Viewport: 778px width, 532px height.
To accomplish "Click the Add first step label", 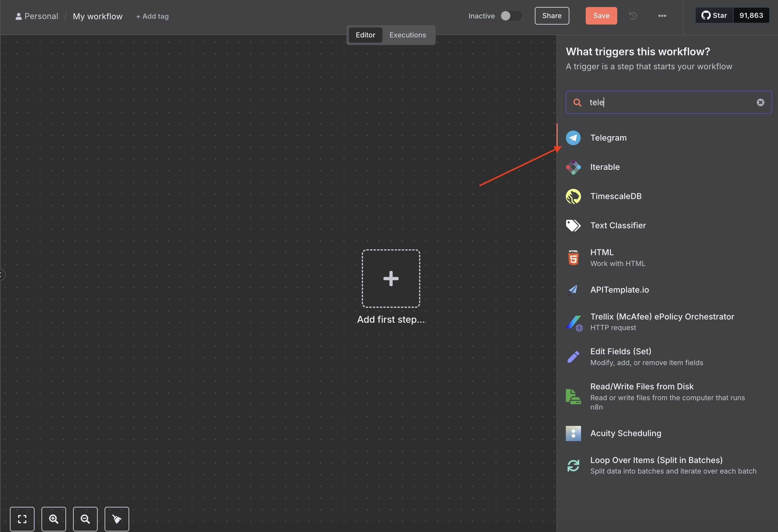I will click(x=391, y=319).
